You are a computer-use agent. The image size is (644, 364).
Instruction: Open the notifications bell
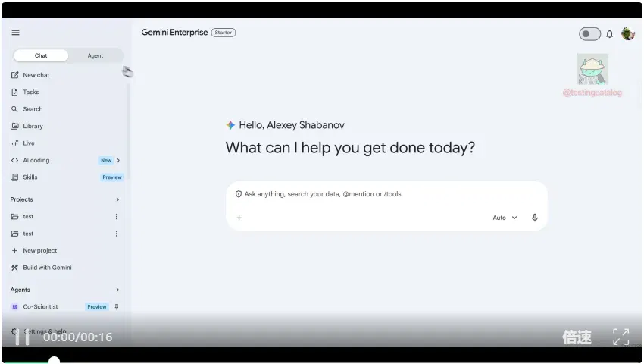610,34
